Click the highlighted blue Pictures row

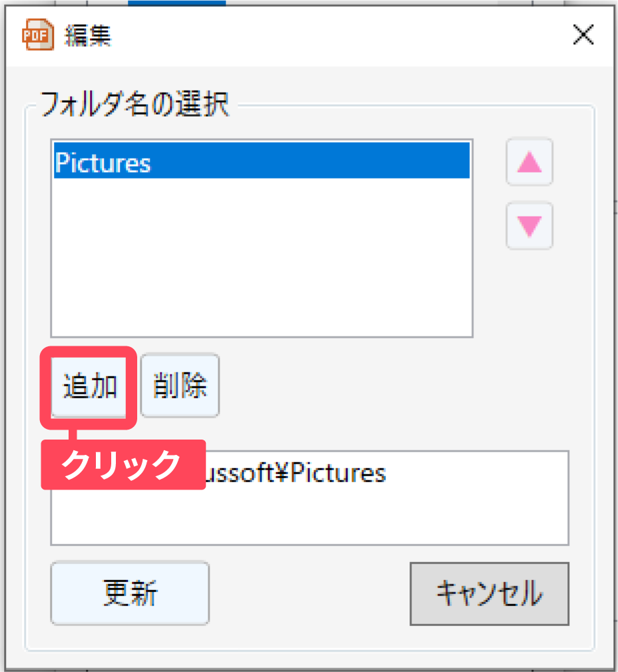[262, 161]
